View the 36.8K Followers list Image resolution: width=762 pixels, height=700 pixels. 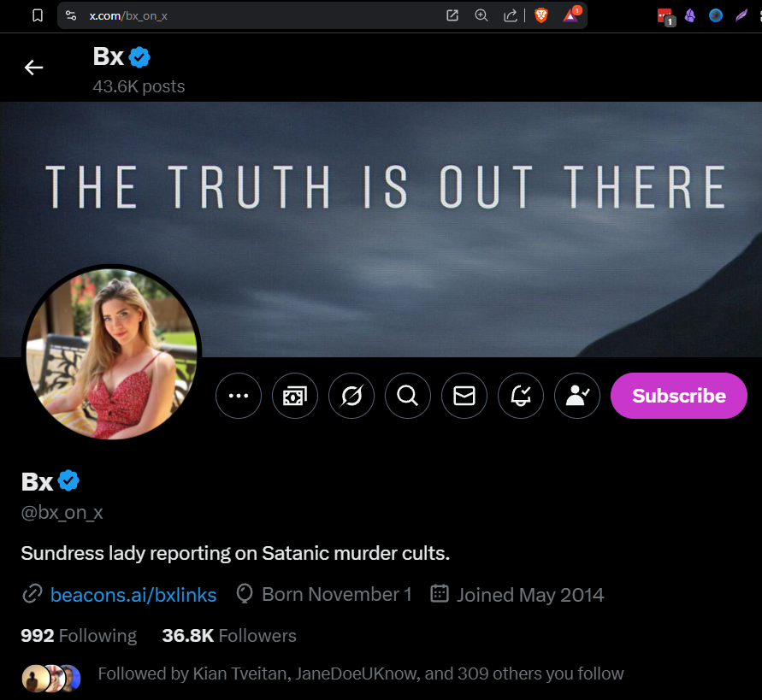[x=227, y=635]
